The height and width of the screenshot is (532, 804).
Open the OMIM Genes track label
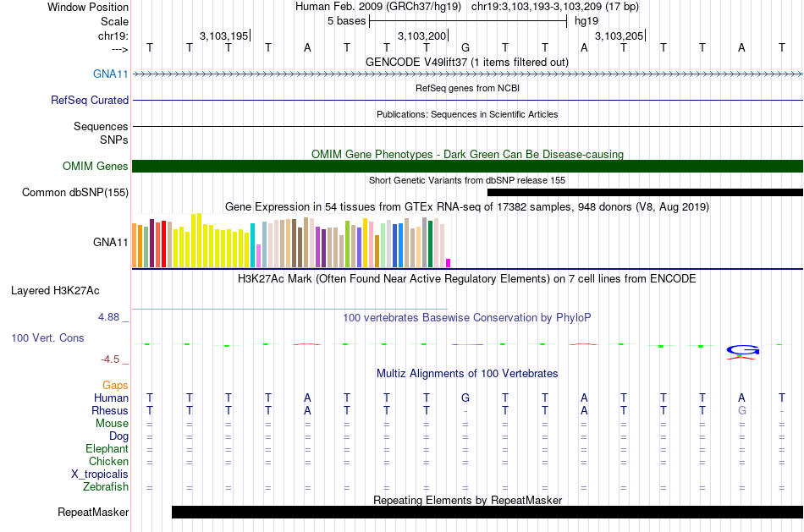(95, 167)
